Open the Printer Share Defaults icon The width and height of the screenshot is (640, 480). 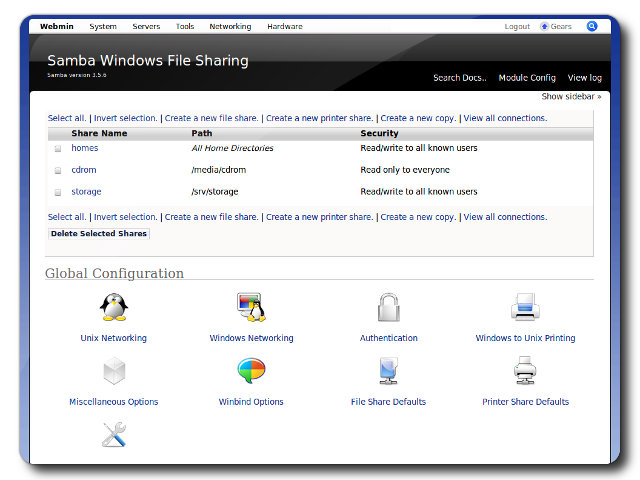click(525, 371)
